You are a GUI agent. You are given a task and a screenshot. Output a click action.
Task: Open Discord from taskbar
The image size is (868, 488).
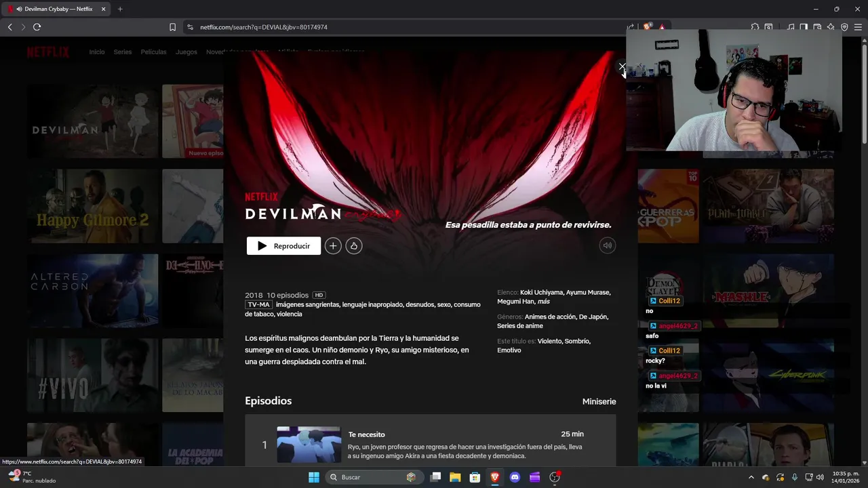click(x=515, y=477)
